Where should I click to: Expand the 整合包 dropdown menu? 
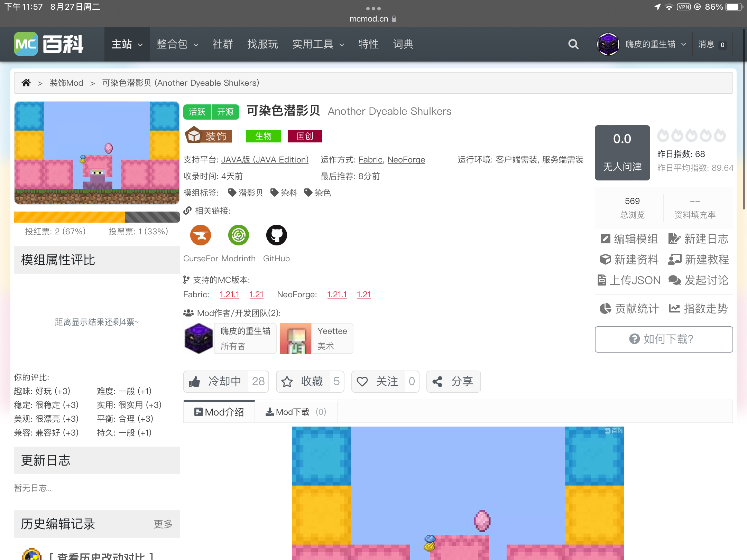(177, 44)
